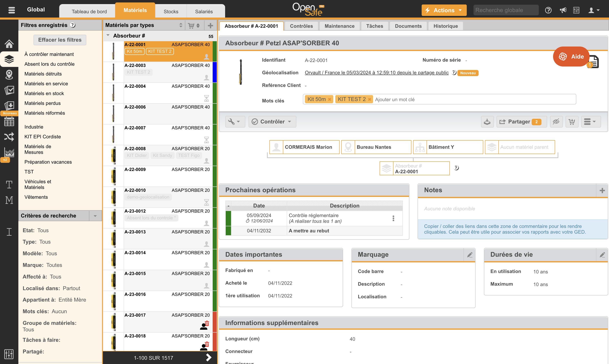Click the download tray icon in action bar

coord(487,122)
